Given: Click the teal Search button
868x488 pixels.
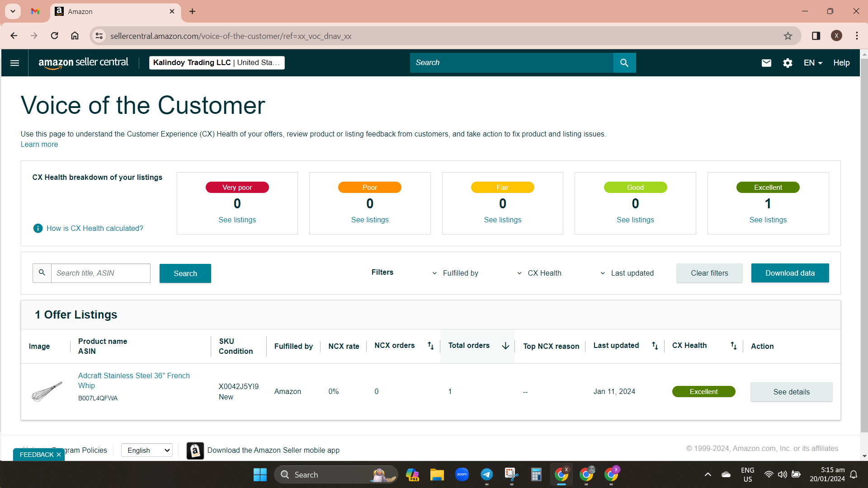Looking at the screenshot, I should point(185,273).
